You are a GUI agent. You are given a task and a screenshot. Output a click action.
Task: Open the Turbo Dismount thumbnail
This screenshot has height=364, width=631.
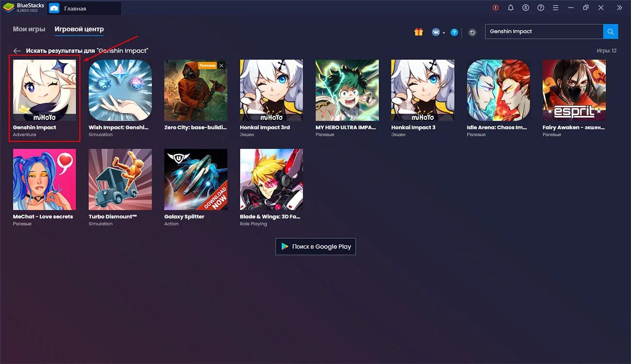[120, 180]
